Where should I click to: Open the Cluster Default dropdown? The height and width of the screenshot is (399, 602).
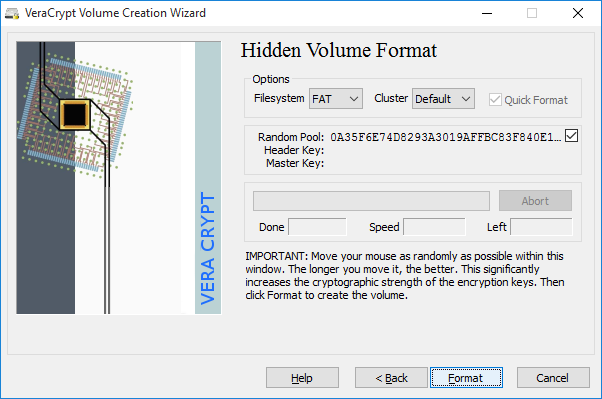tap(443, 99)
